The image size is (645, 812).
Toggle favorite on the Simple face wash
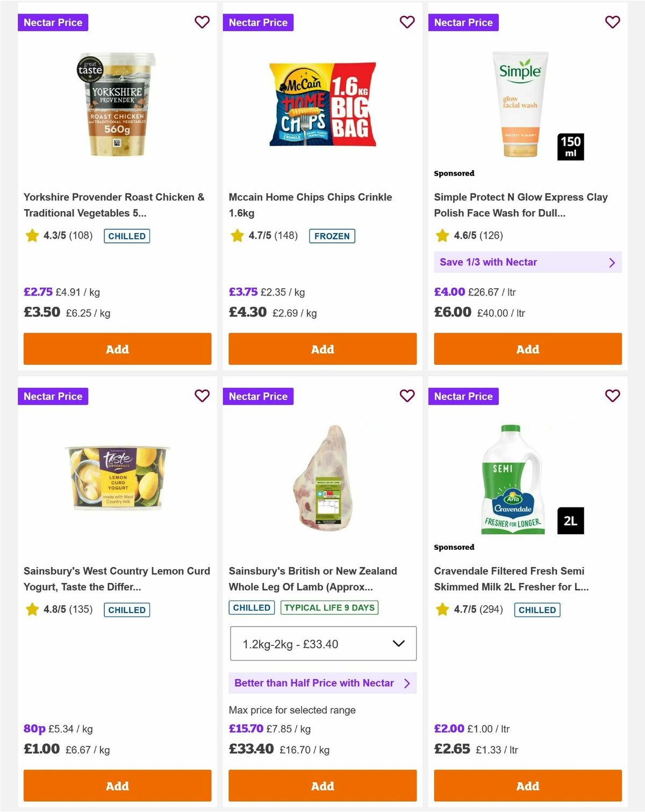(613, 22)
